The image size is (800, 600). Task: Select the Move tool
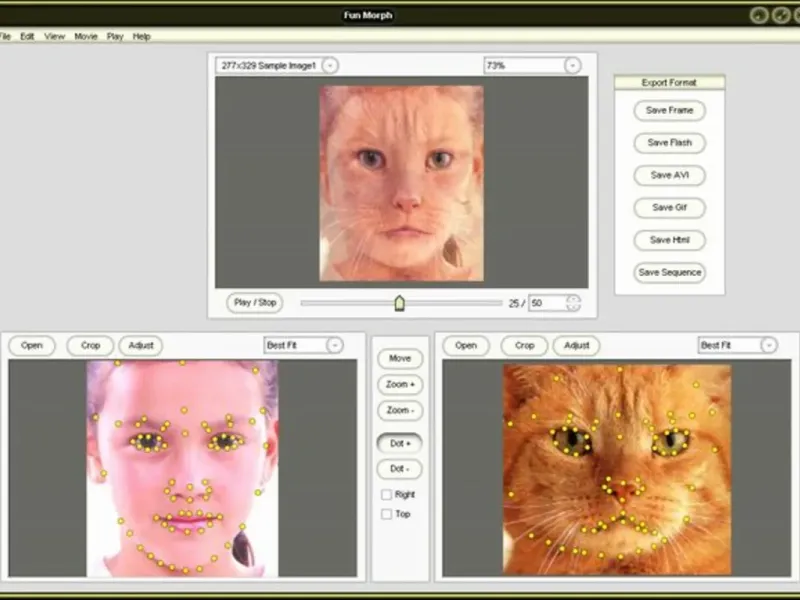tap(400, 358)
